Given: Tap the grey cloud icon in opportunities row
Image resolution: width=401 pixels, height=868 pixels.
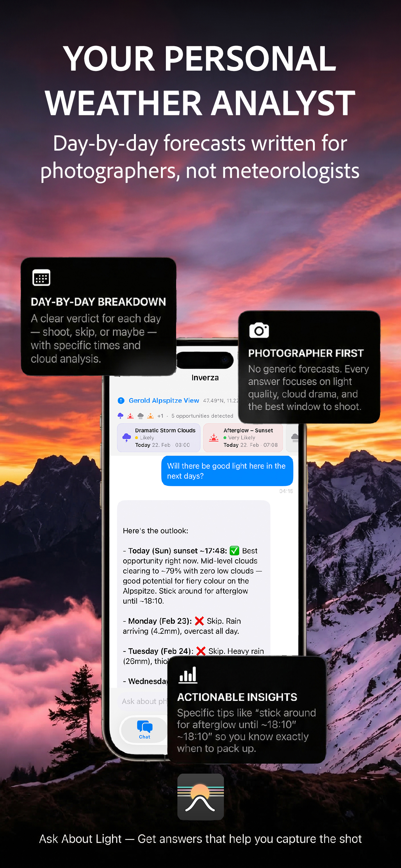Looking at the screenshot, I should [x=141, y=416].
